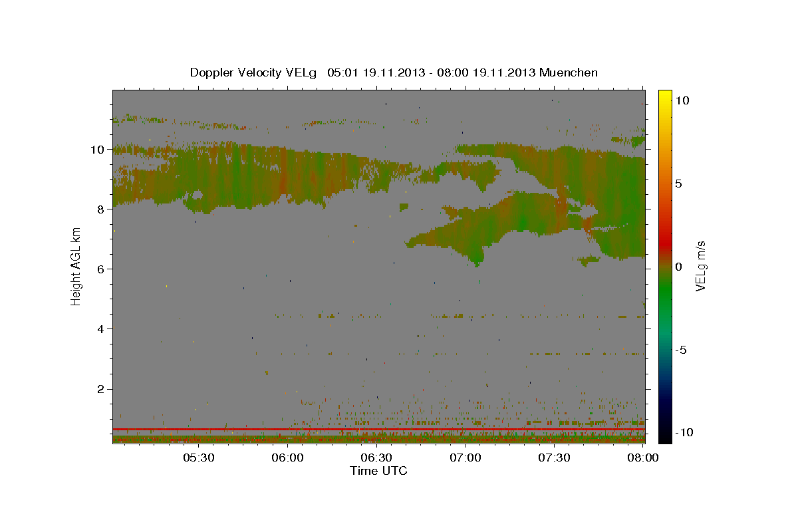Click the plot title "Doppler Velocity VELg"
This screenshot has width=798, height=532.
click(253, 72)
